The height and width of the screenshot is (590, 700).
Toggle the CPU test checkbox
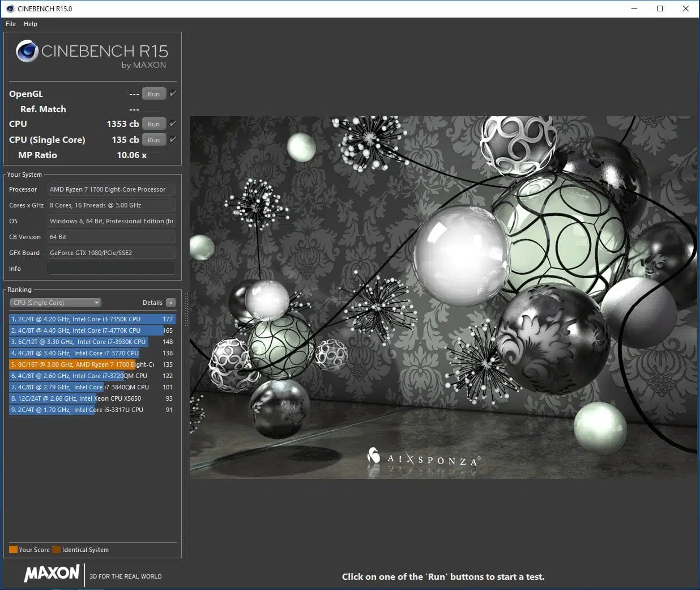click(173, 124)
